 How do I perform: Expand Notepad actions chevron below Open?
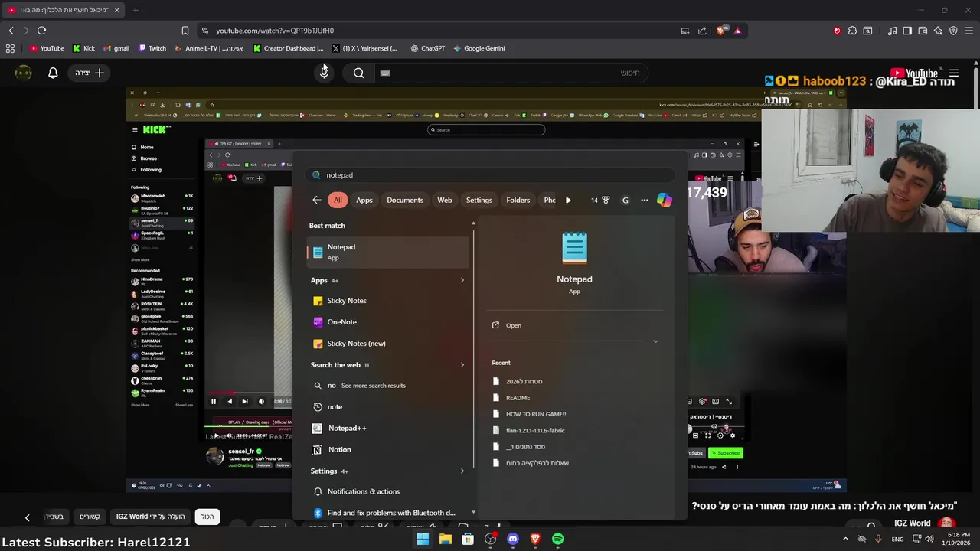tap(655, 341)
